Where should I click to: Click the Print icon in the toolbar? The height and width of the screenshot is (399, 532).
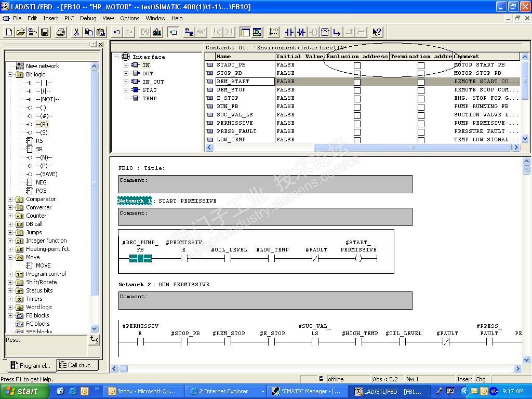(x=61, y=32)
